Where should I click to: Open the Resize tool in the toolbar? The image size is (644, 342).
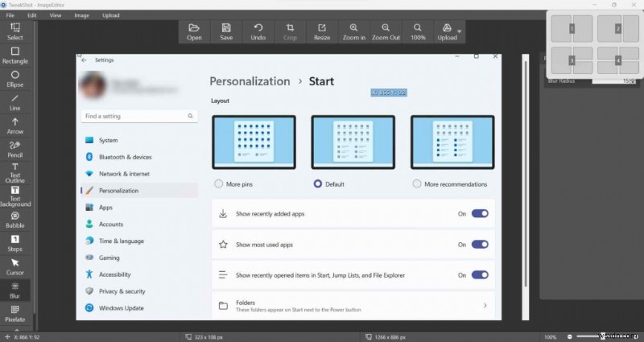tap(322, 32)
